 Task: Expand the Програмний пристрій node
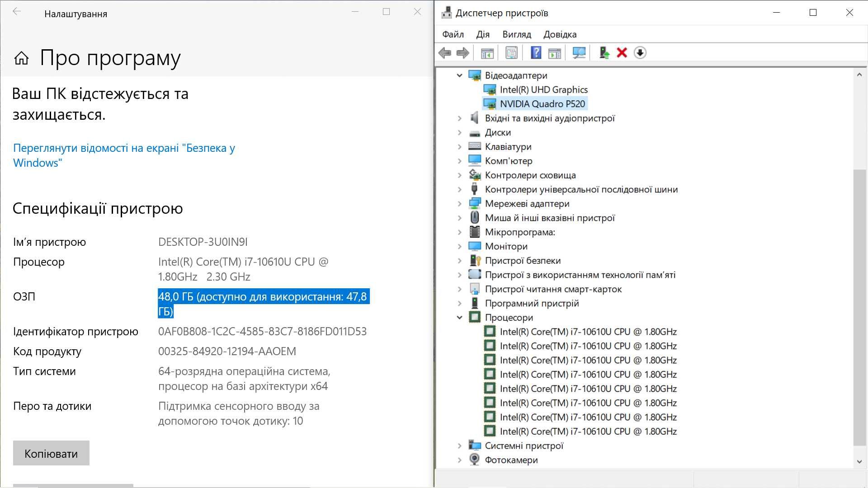pos(459,303)
